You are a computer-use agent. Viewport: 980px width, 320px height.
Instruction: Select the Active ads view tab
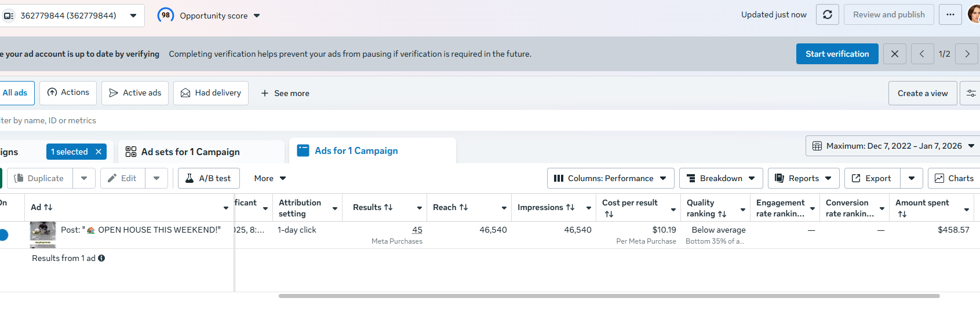[x=135, y=93]
